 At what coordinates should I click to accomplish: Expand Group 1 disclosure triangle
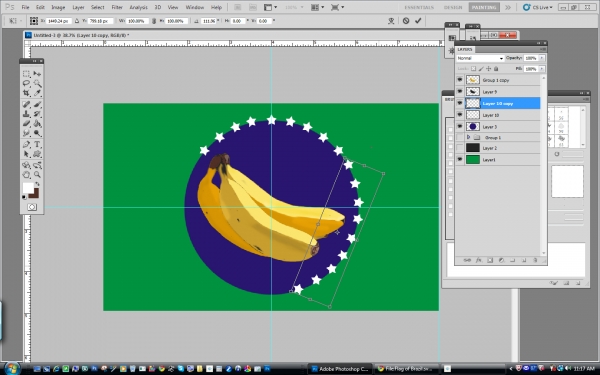click(468, 137)
